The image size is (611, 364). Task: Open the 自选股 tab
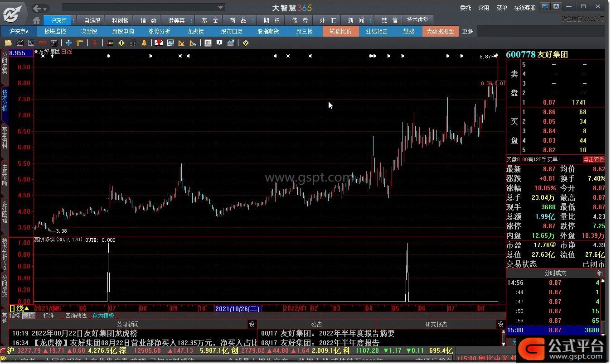click(92, 20)
